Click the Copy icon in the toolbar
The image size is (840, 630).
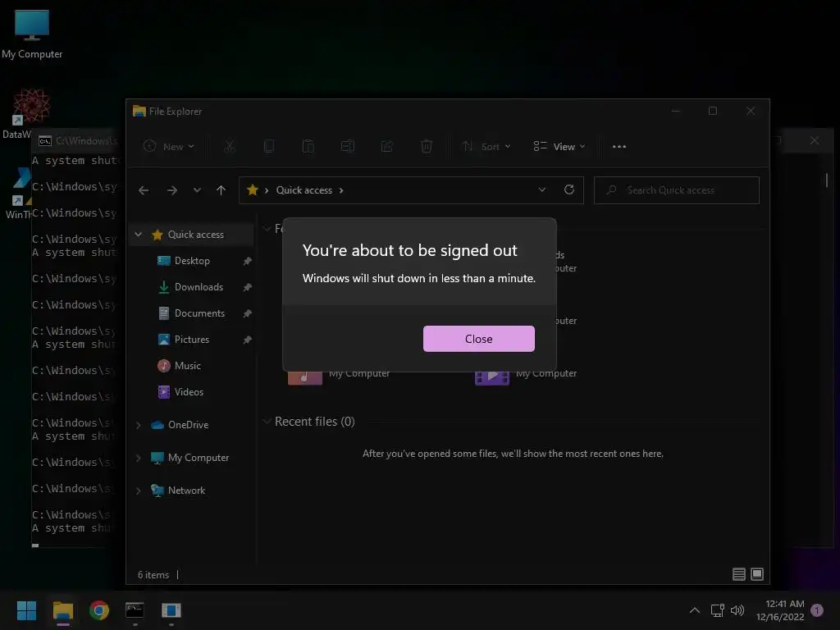coord(269,146)
